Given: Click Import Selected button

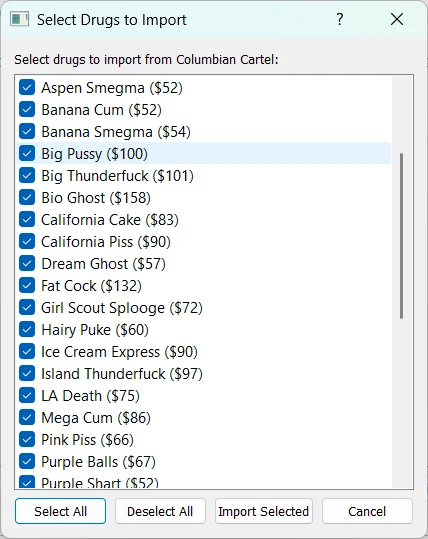Looking at the screenshot, I should point(264,511).
